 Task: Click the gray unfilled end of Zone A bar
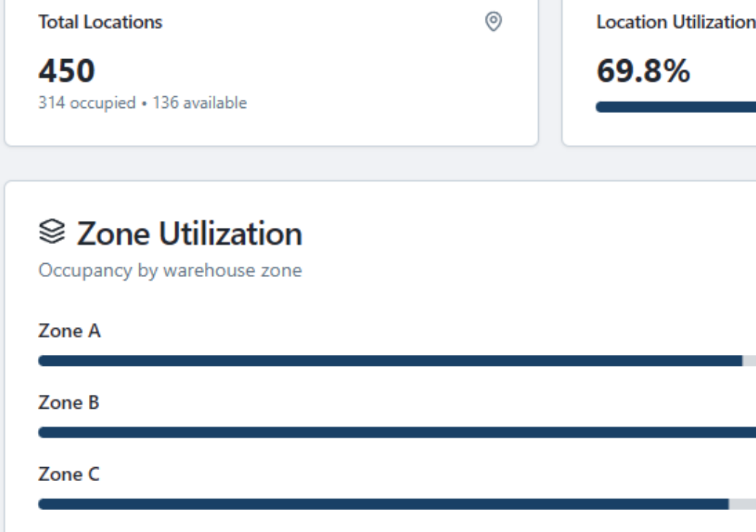point(749,360)
